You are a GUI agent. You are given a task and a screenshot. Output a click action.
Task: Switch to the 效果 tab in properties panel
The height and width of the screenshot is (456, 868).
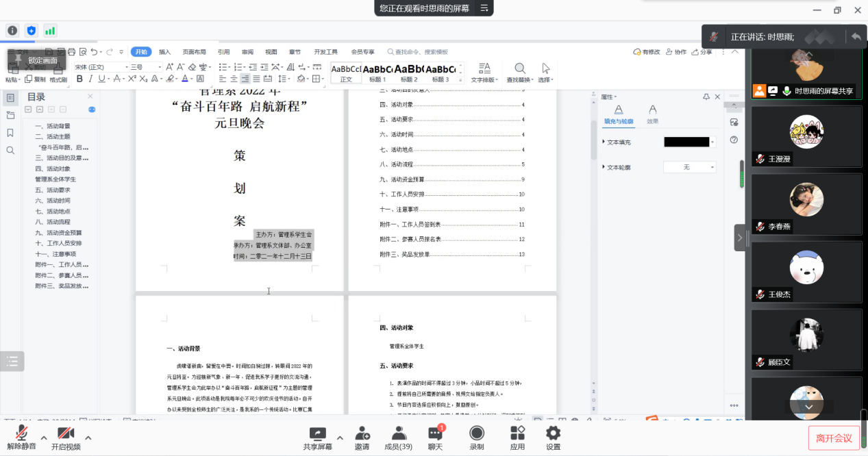click(x=653, y=114)
